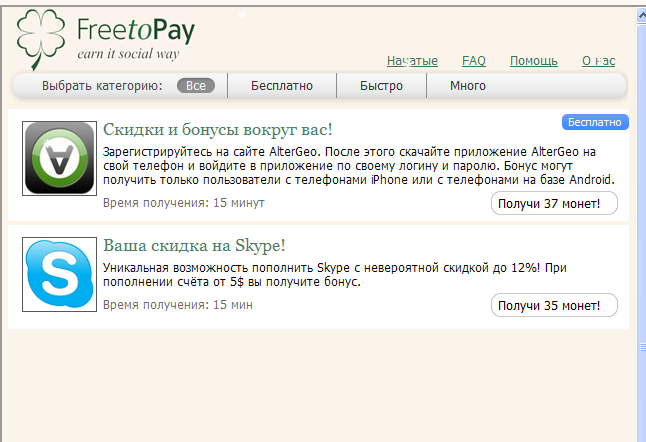Select the Быстро category tab
The width and height of the screenshot is (646, 442).
(381, 86)
